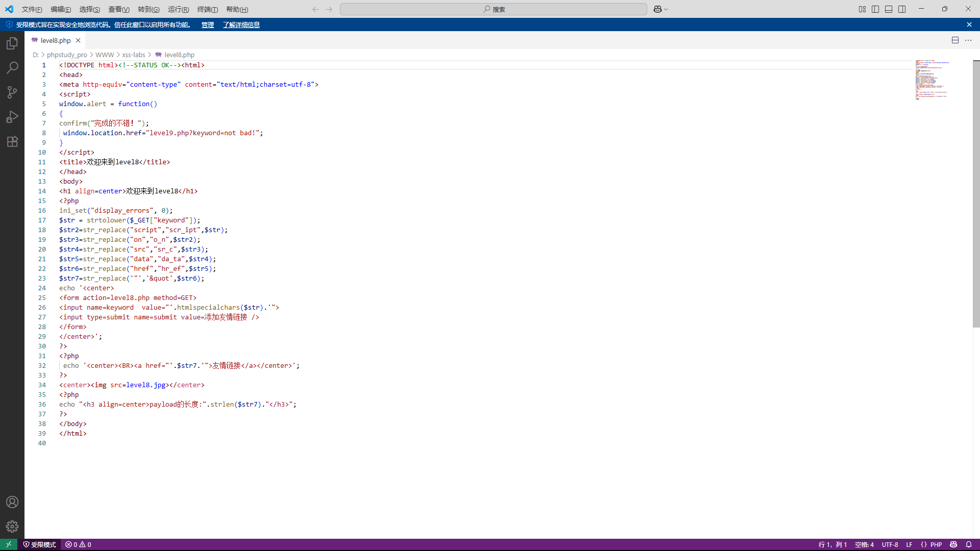Toggle the bottom panel visibility
980x551 pixels.
[889, 9]
